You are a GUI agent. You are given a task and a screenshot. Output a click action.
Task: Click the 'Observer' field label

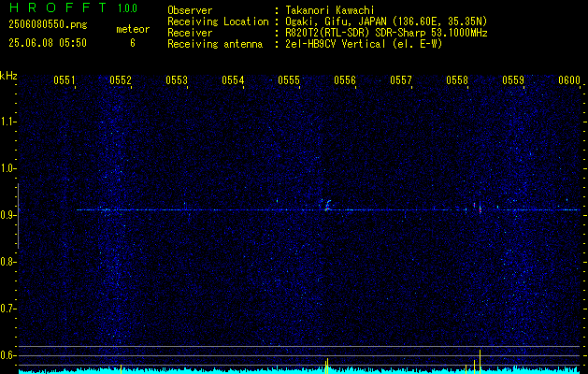(x=190, y=10)
